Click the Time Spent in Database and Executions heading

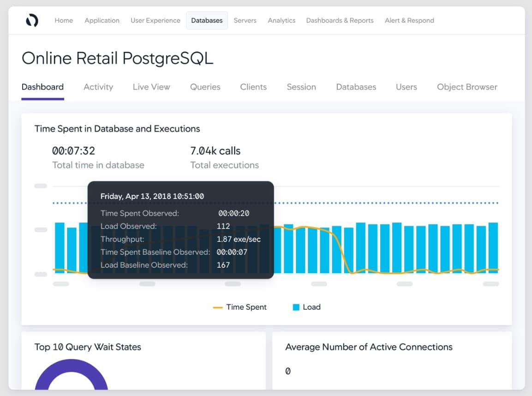coord(117,129)
